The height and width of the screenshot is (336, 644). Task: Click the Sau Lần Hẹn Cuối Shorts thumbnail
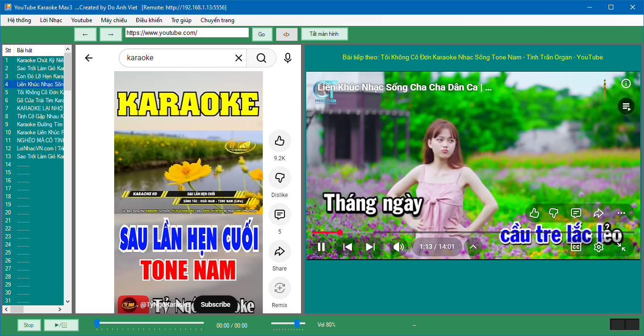[x=188, y=192]
